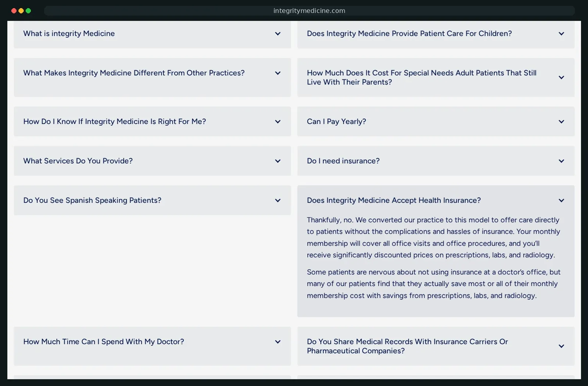The width and height of the screenshot is (588, 386).
Task: Open 'Do You Share Medical Records' question text
Action: (407, 346)
